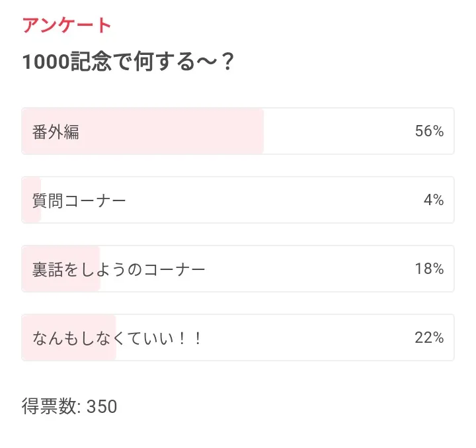Click the 4% result percentage
The image size is (476, 448).
[x=434, y=201]
